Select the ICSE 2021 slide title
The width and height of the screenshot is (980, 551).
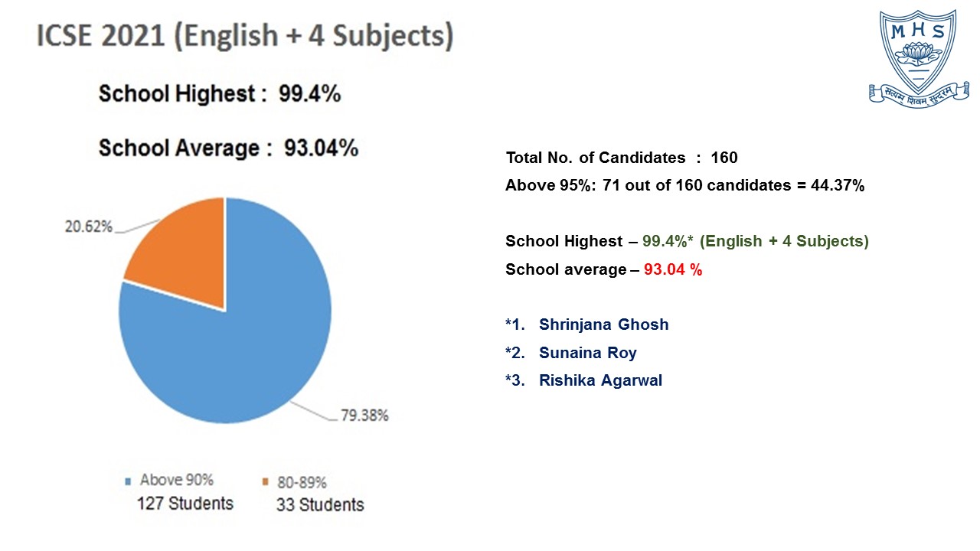point(245,37)
